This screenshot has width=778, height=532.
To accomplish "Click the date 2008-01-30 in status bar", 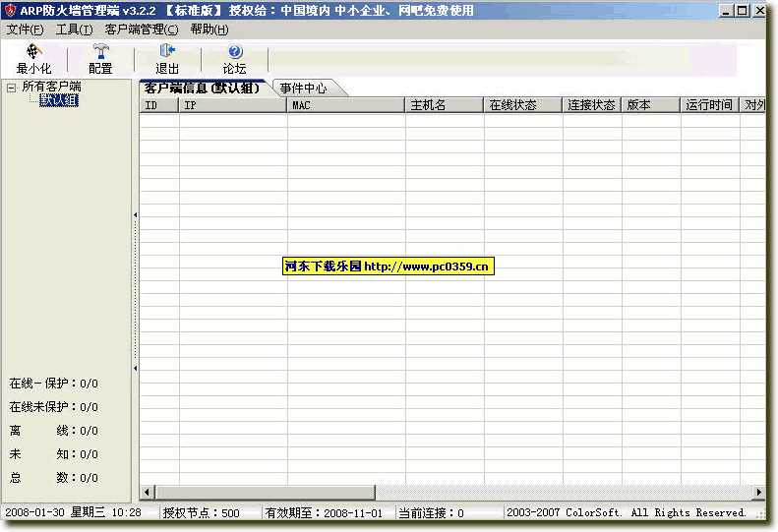I will click(34, 512).
